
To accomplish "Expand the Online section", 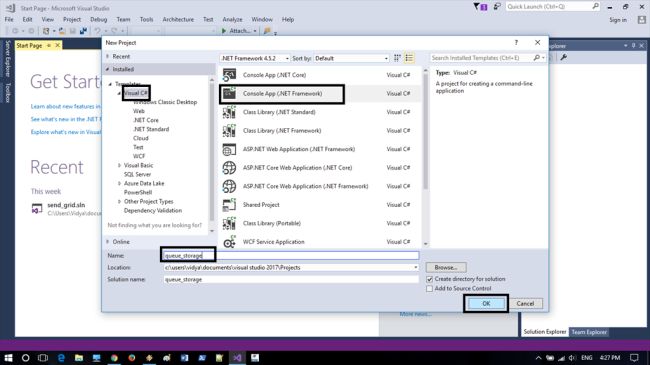I will click(108, 242).
